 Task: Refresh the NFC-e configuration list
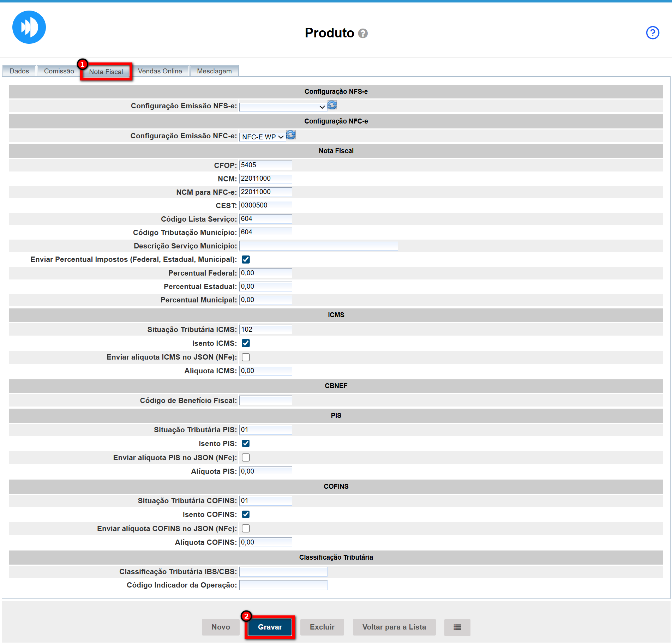point(291,135)
